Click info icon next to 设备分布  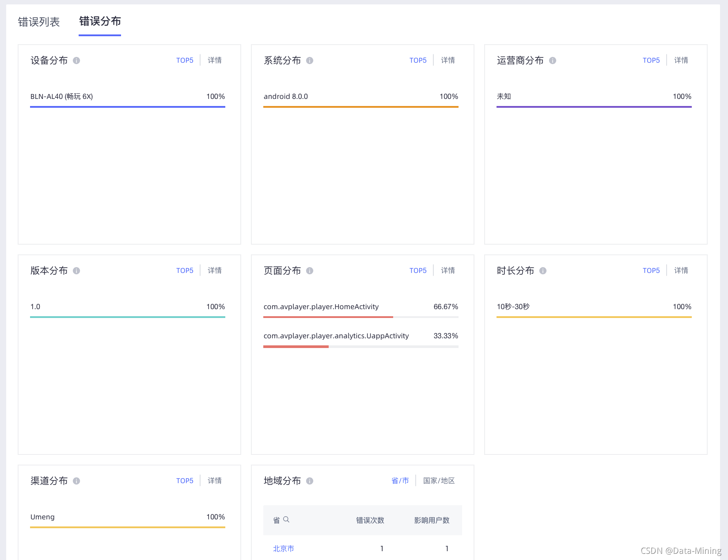[x=76, y=61]
